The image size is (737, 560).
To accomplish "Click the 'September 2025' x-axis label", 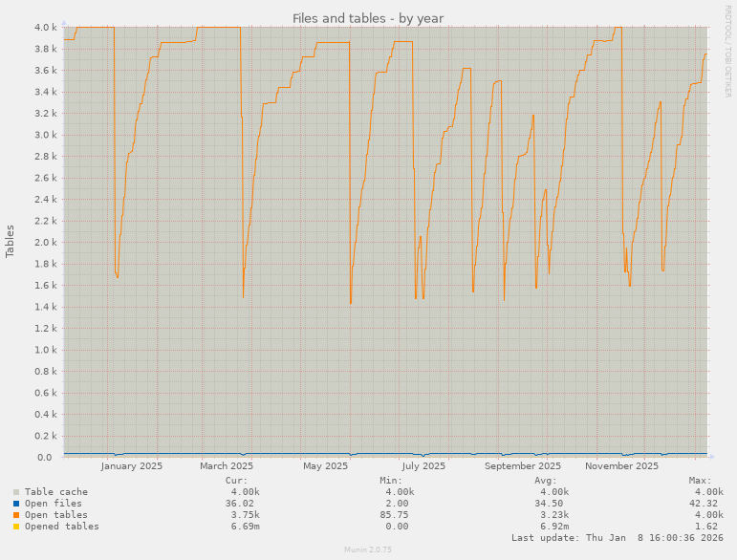I will 523,466.
